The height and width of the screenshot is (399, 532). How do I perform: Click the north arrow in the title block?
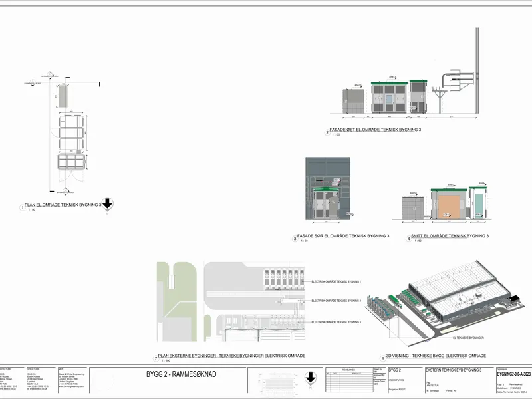point(311,378)
